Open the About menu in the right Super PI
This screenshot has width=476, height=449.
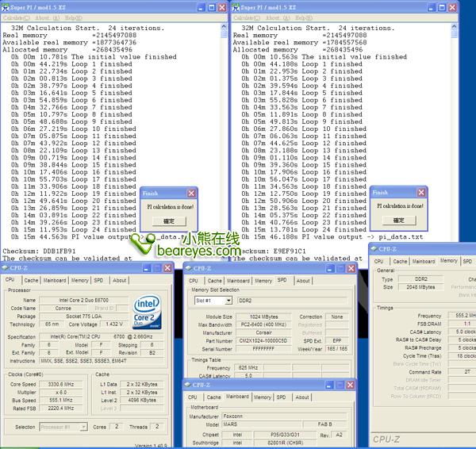[x=278, y=18]
